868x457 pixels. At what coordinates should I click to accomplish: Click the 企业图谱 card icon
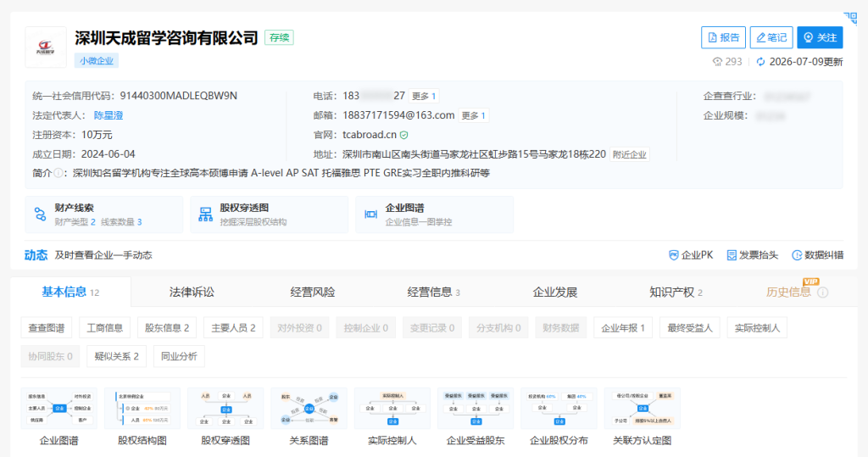pos(371,215)
